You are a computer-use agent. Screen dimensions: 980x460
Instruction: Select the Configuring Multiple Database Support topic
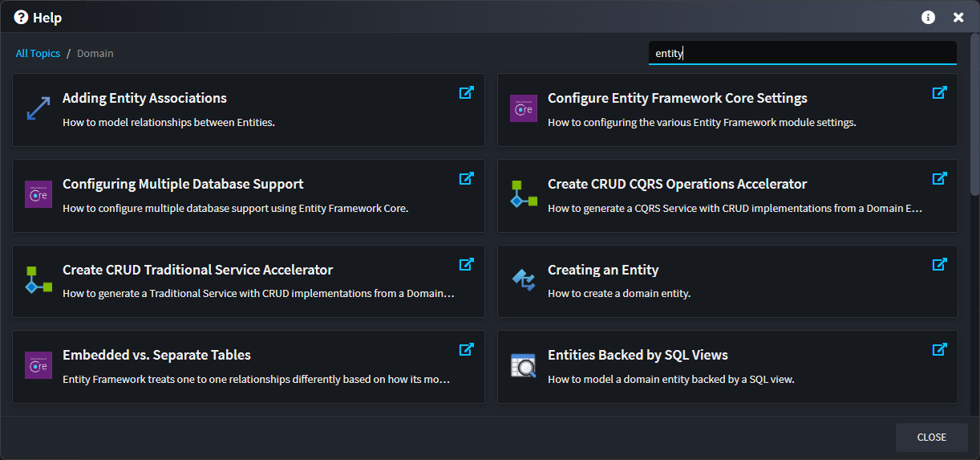tap(183, 185)
